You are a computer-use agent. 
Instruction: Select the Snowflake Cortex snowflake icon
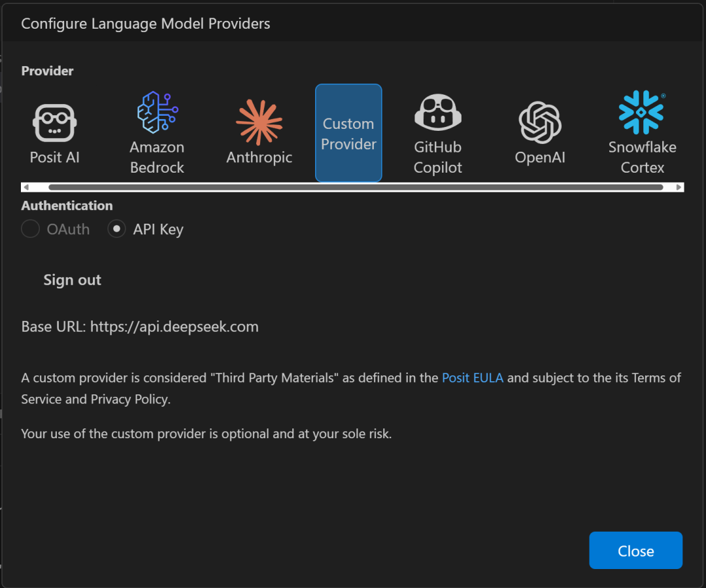pyautogui.click(x=642, y=112)
